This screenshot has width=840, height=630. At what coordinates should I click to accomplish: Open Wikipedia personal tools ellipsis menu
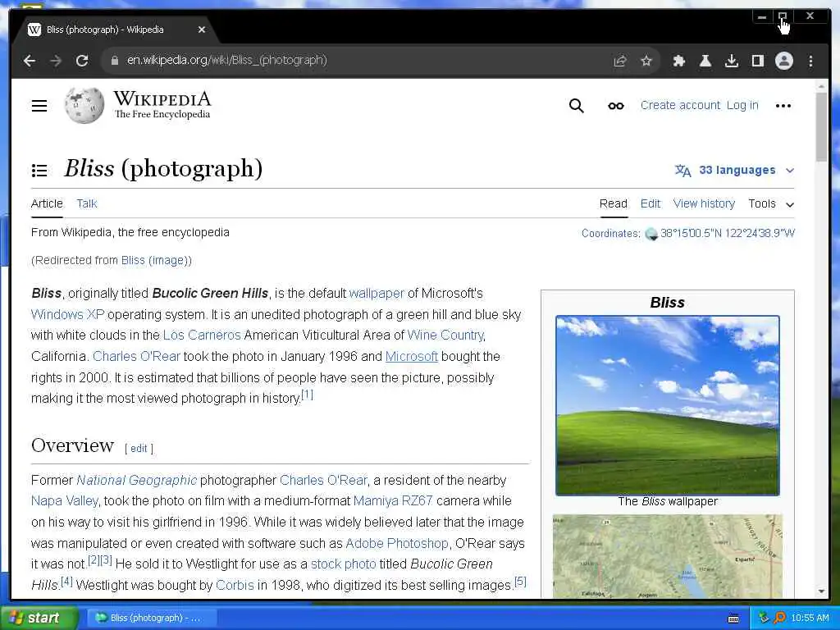(x=783, y=106)
